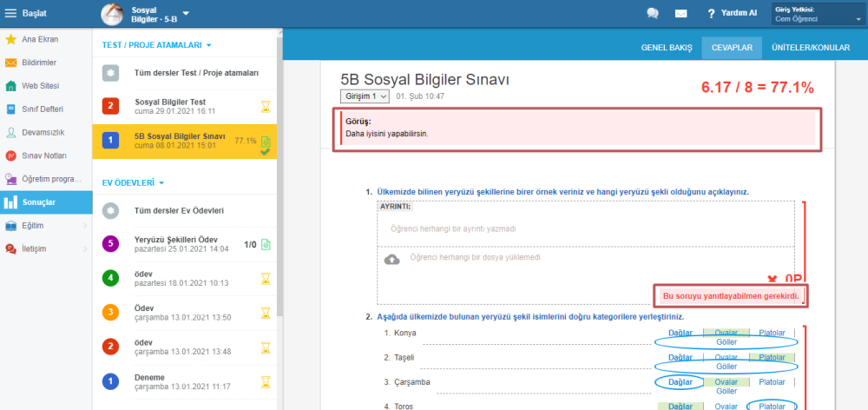The height and width of the screenshot is (410, 868).
Task: Select Dağlar option for Konya
Action: point(681,333)
